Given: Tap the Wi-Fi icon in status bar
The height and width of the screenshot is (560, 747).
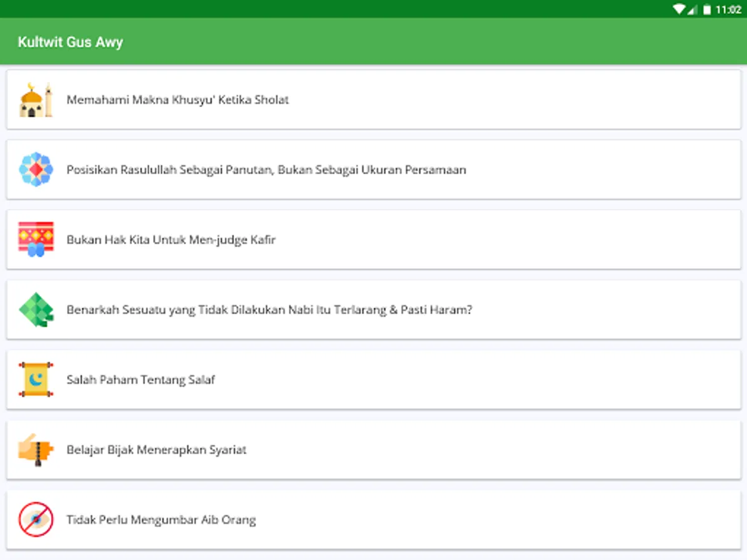Looking at the screenshot, I should coord(679,9).
